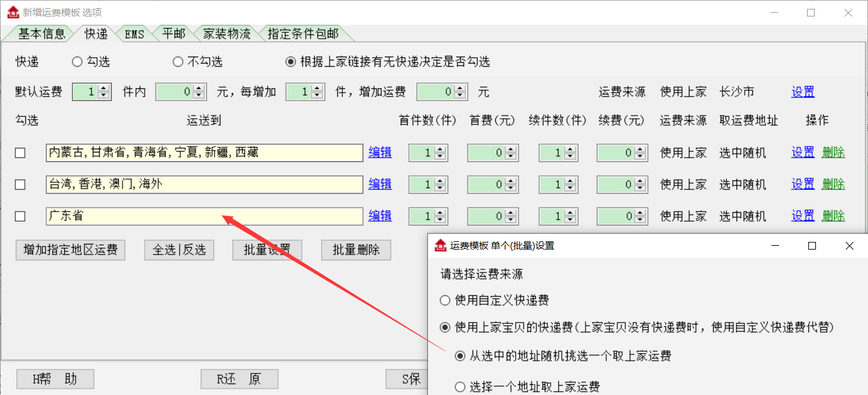868x395 pixels.
Task: Click the 全选|反选 button
Action: click(x=179, y=250)
